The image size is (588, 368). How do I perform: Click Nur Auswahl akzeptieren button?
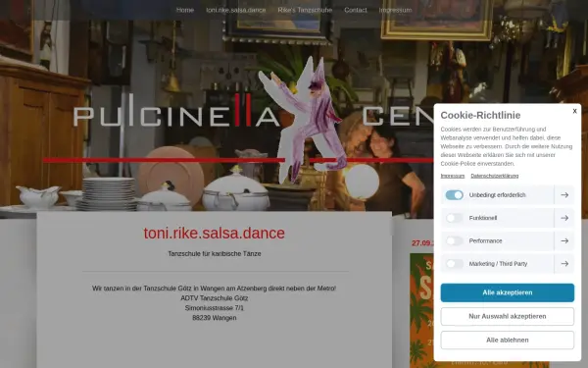[x=507, y=316]
